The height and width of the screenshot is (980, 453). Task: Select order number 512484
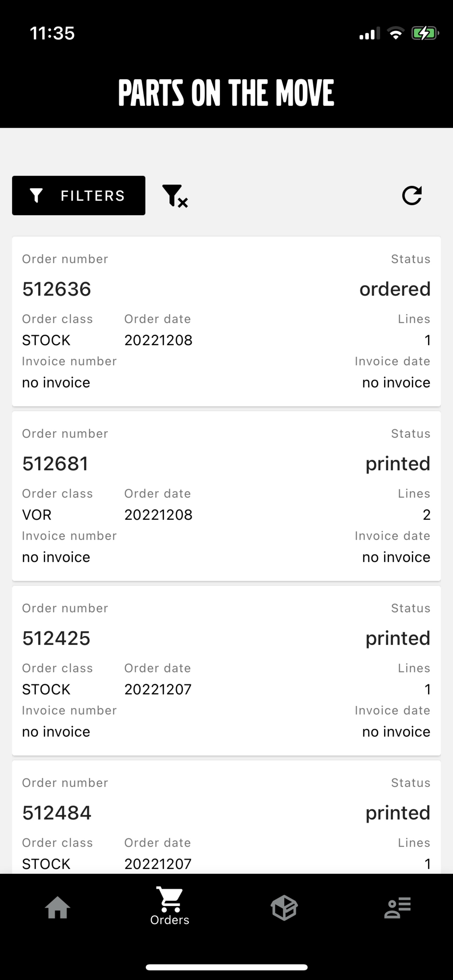click(57, 813)
